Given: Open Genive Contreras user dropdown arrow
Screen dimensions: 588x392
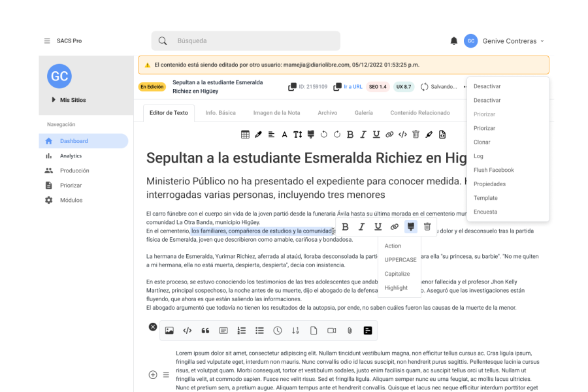Looking at the screenshot, I should point(542,41).
